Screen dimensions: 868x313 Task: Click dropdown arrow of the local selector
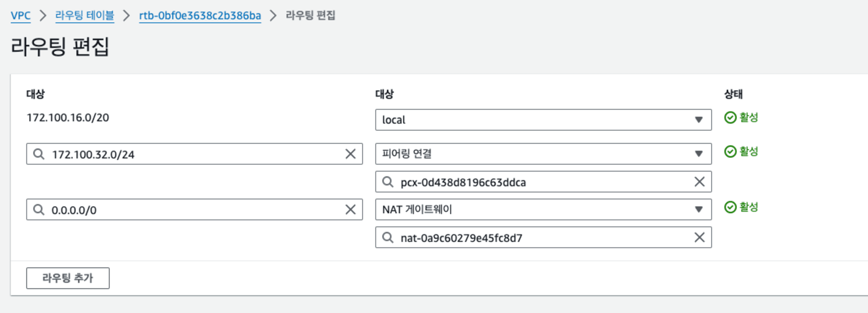point(699,120)
